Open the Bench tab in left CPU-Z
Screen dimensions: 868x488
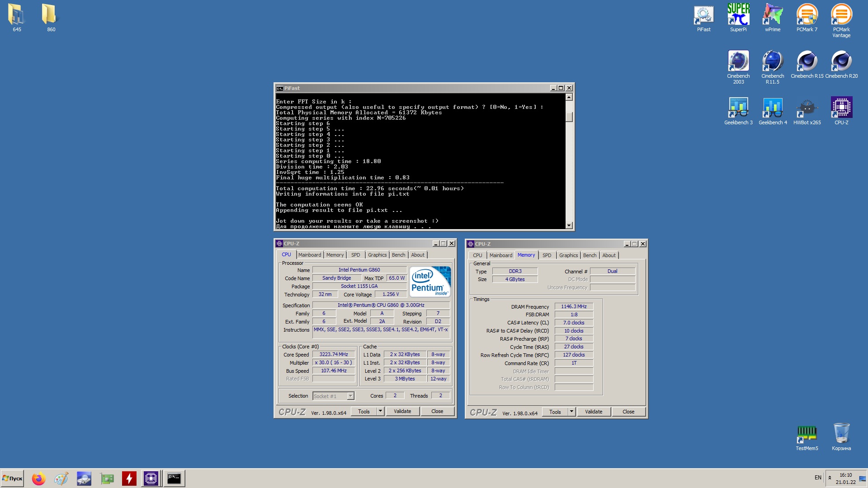pyautogui.click(x=398, y=255)
